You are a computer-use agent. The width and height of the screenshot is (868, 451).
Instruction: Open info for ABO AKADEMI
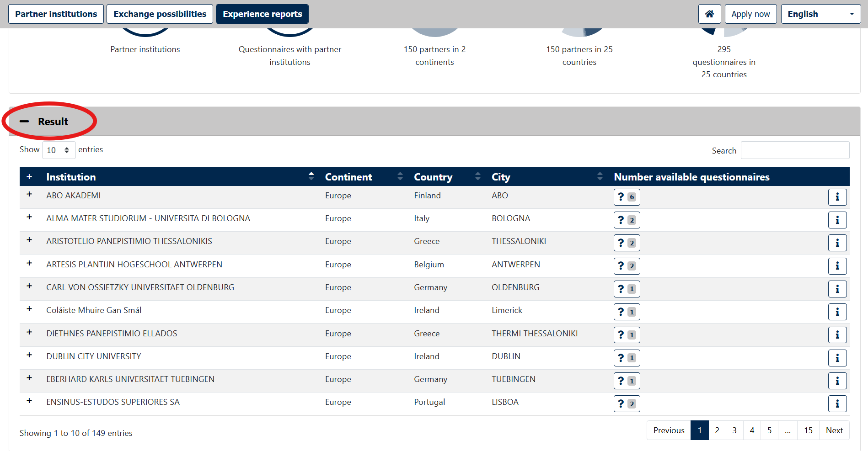837,197
